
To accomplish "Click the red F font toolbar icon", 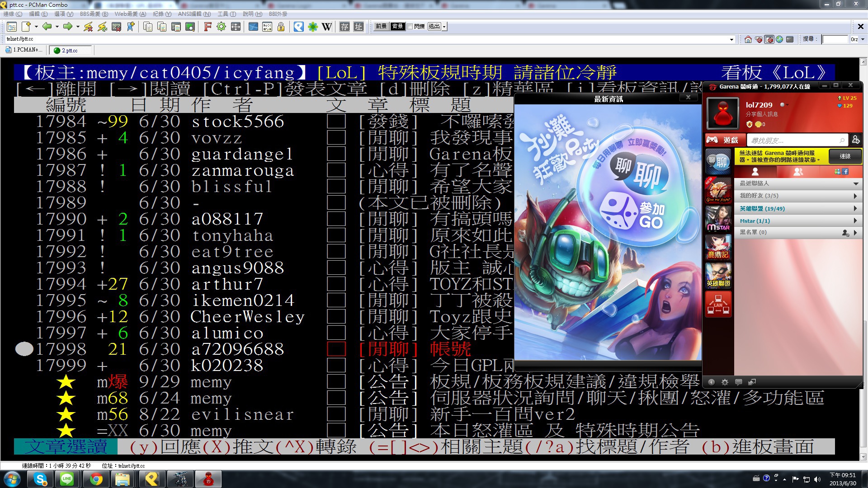I will [x=208, y=27].
